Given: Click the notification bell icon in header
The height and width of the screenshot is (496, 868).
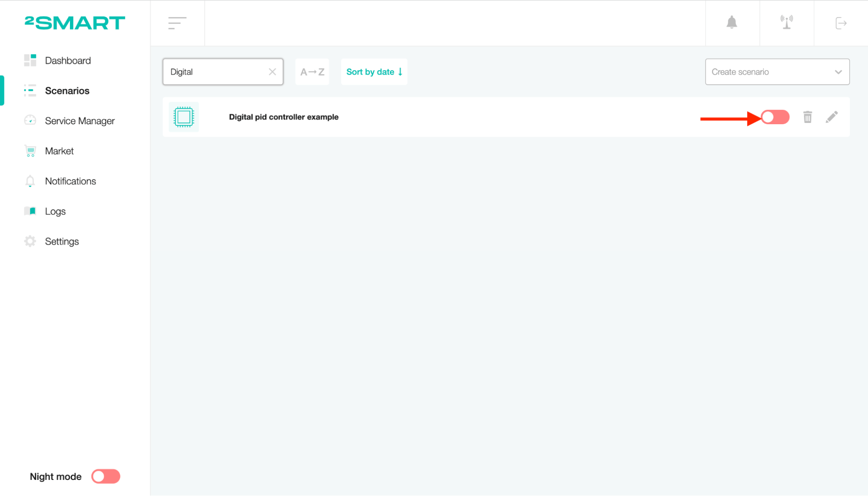Looking at the screenshot, I should [x=732, y=23].
